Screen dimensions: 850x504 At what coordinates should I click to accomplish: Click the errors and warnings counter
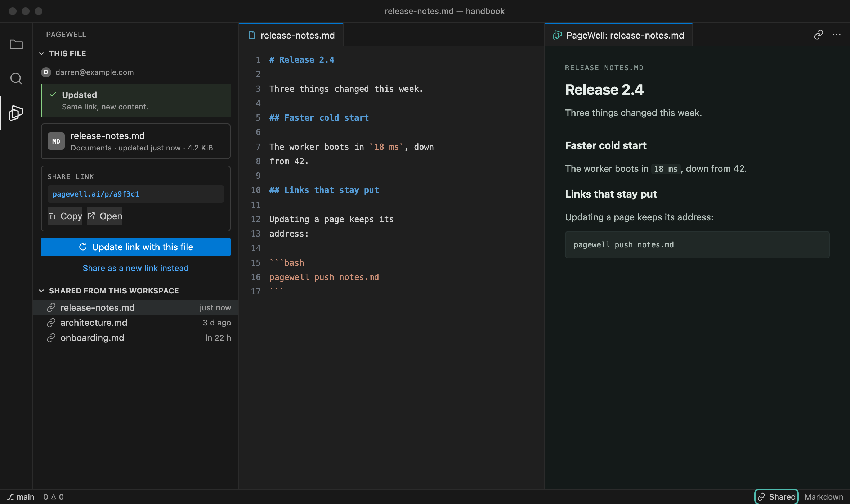click(54, 497)
